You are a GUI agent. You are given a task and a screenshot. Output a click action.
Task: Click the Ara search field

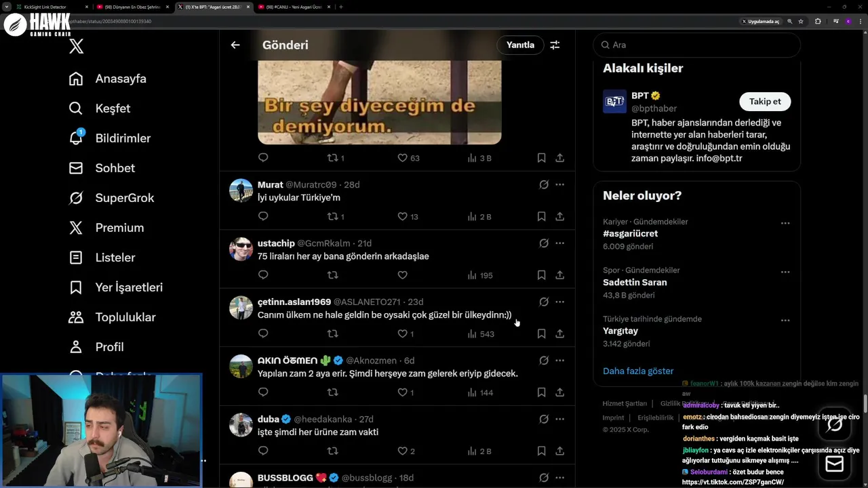pyautogui.click(x=696, y=45)
